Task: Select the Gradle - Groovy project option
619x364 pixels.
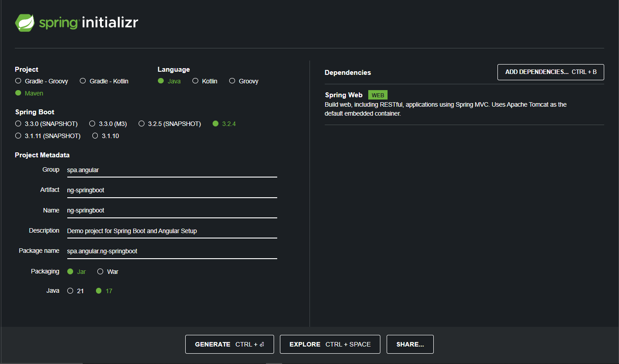Action: coord(18,81)
